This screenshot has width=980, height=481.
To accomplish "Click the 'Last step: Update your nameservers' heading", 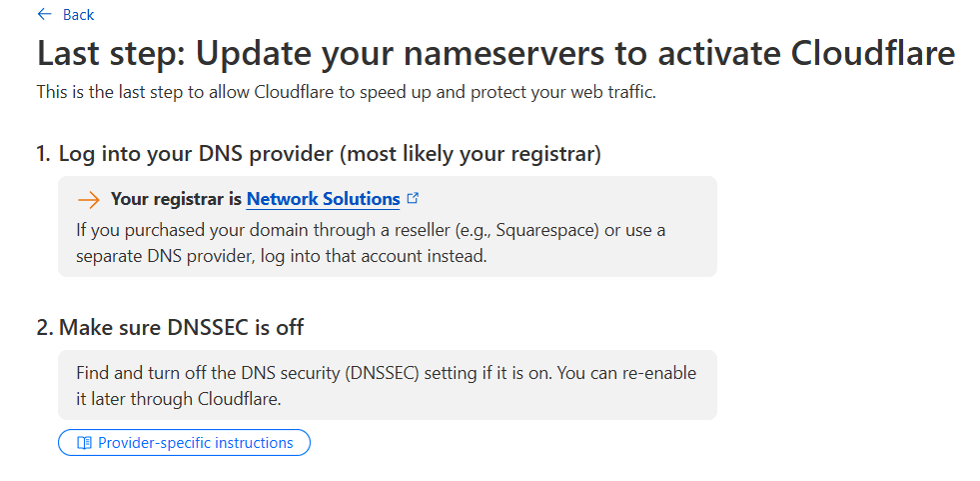I will 496,53.
